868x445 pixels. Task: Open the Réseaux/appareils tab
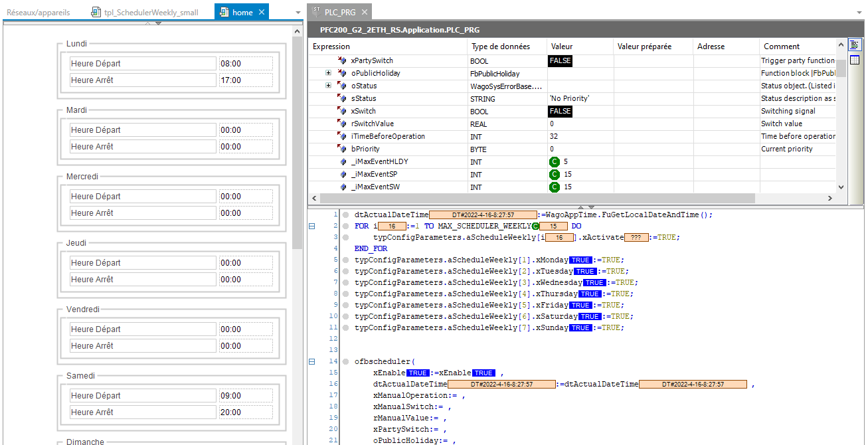point(39,13)
